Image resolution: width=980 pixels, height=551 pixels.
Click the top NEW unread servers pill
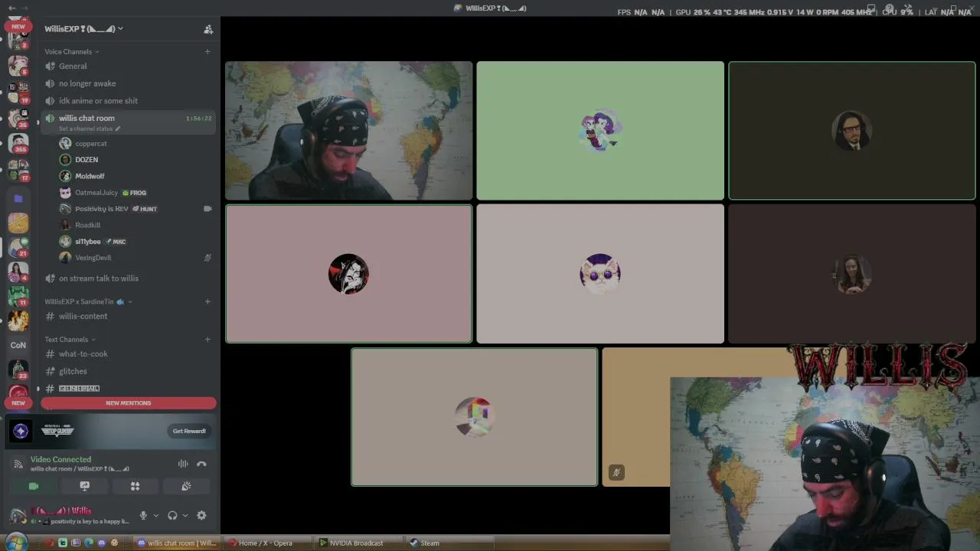pos(18,26)
